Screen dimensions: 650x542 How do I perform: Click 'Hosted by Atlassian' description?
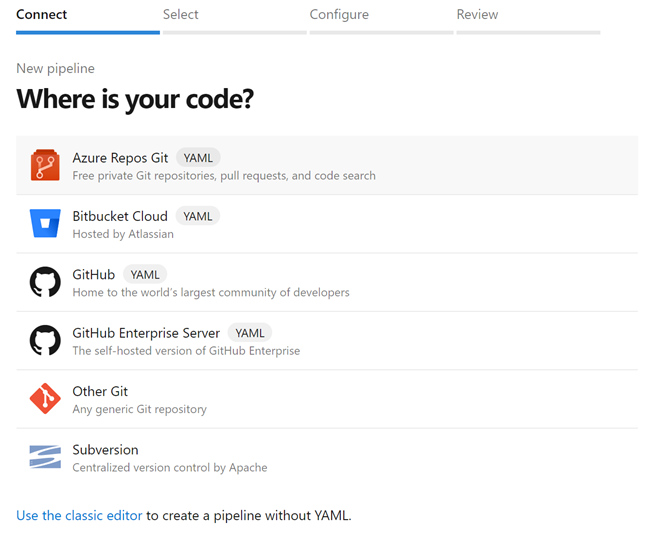[123, 234]
